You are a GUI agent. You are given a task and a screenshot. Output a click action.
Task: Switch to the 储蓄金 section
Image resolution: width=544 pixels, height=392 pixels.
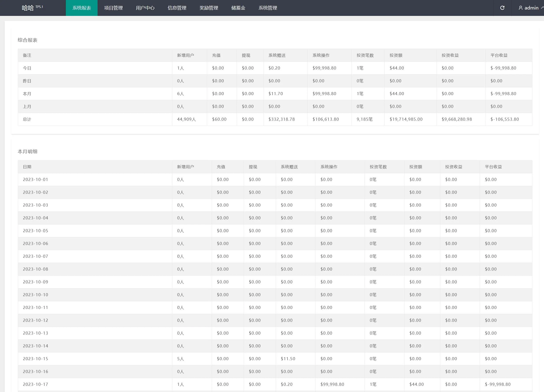point(238,8)
